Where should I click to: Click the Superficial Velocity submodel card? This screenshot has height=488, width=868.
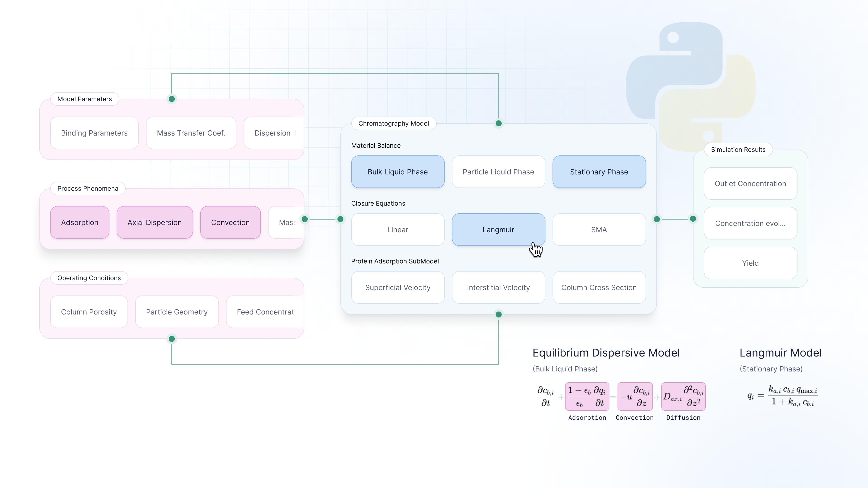click(398, 288)
